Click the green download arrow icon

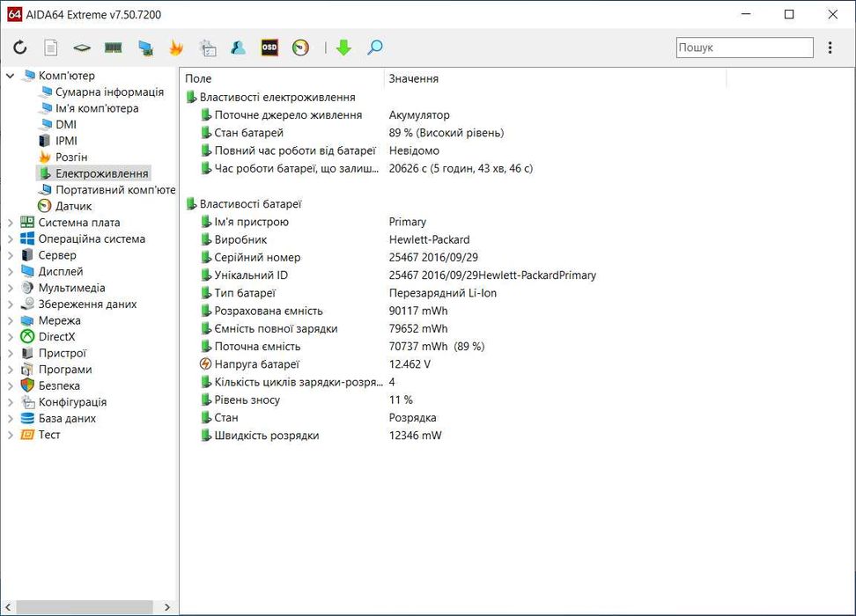pyautogui.click(x=343, y=48)
